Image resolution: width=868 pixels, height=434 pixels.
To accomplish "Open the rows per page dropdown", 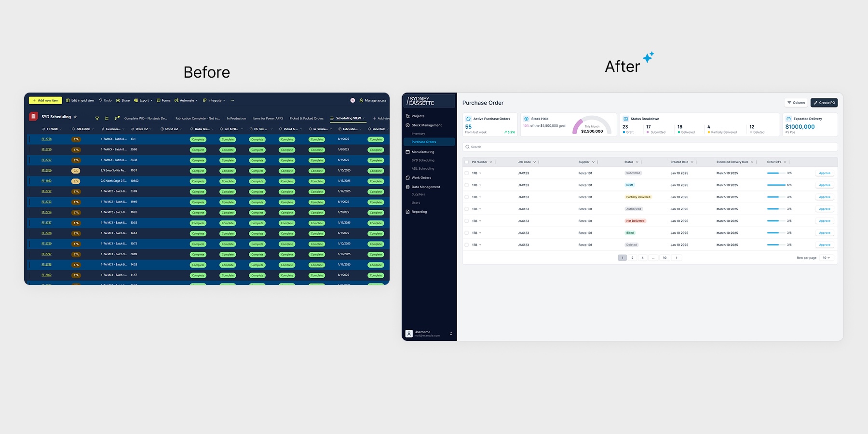I will pos(827,258).
